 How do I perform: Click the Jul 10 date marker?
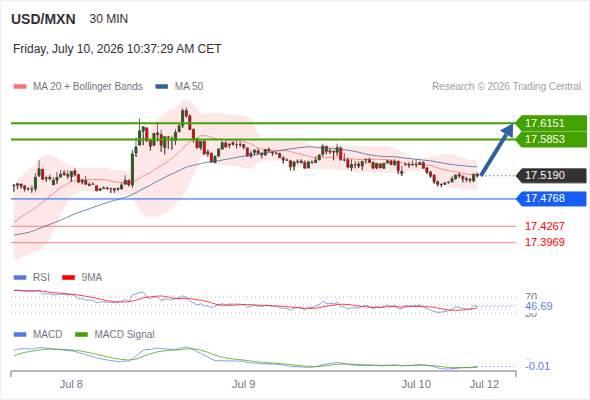click(416, 384)
